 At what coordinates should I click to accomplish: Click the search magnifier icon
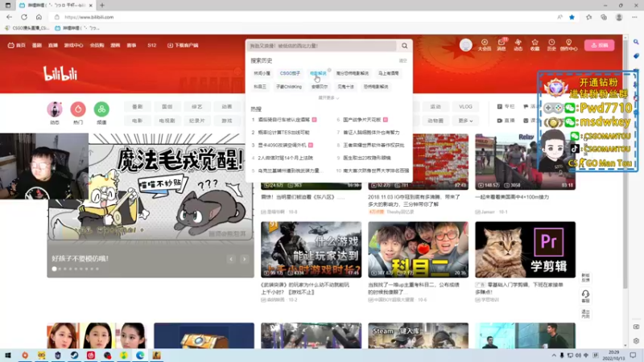coord(405,46)
